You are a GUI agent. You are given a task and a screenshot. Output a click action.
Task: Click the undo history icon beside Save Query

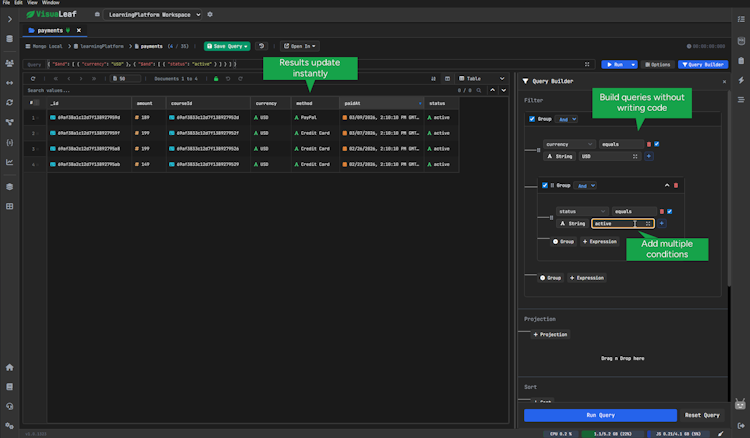pyautogui.click(x=261, y=46)
